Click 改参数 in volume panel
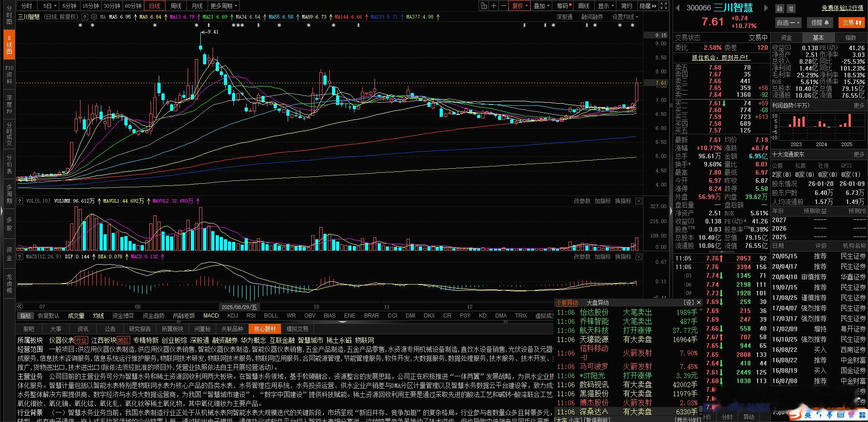 pyautogui.click(x=582, y=201)
